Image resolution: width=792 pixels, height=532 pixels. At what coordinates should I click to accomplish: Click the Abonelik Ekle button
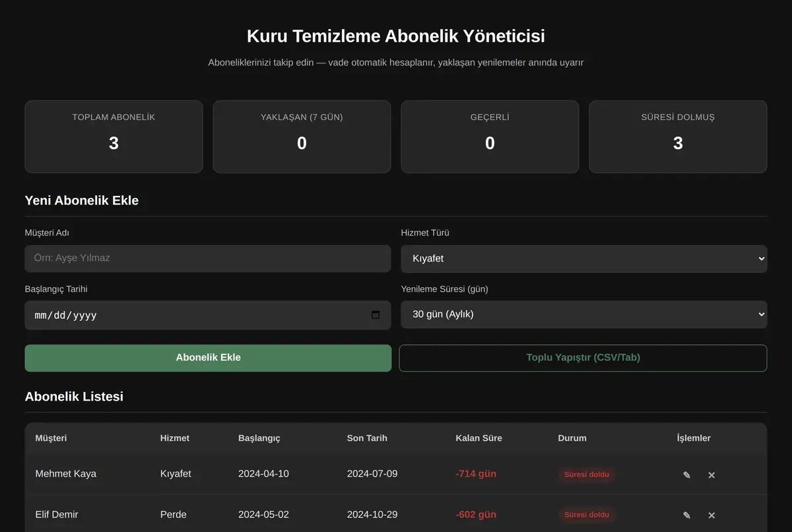pyautogui.click(x=208, y=358)
